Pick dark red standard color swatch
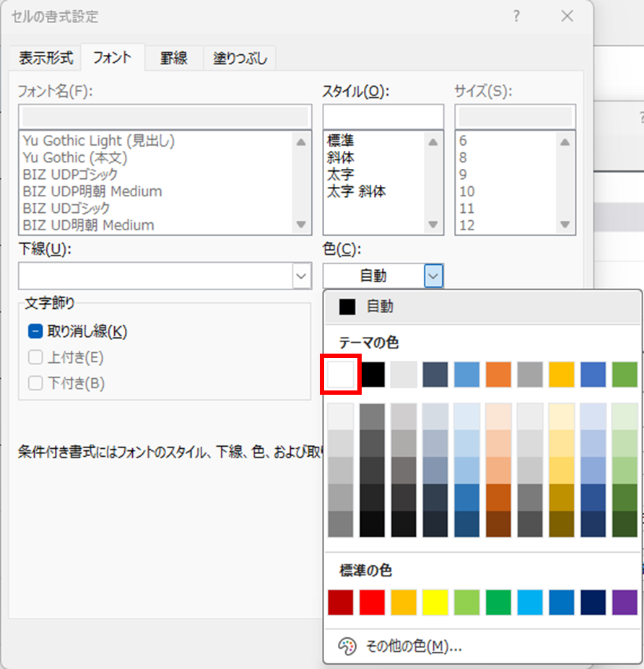 point(341,602)
